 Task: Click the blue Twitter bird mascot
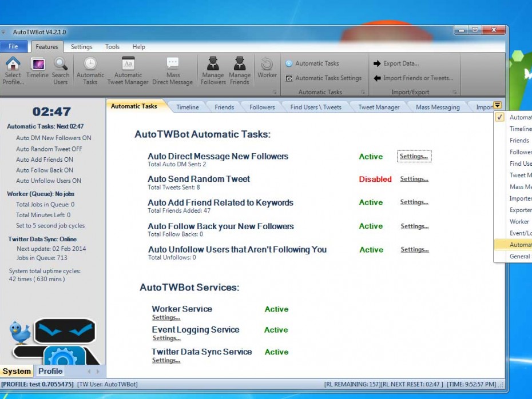[x=20, y=333]
